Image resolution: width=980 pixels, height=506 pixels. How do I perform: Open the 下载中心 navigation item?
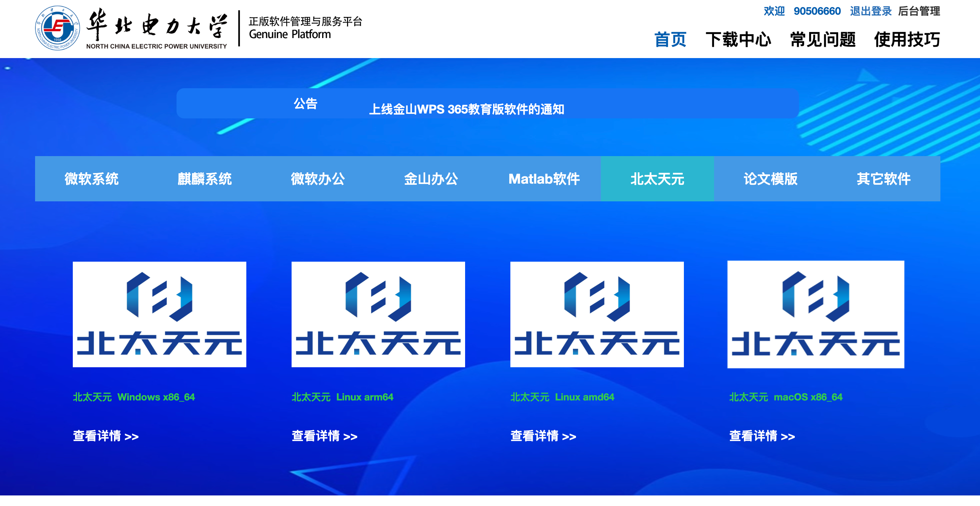click(738, 40)
